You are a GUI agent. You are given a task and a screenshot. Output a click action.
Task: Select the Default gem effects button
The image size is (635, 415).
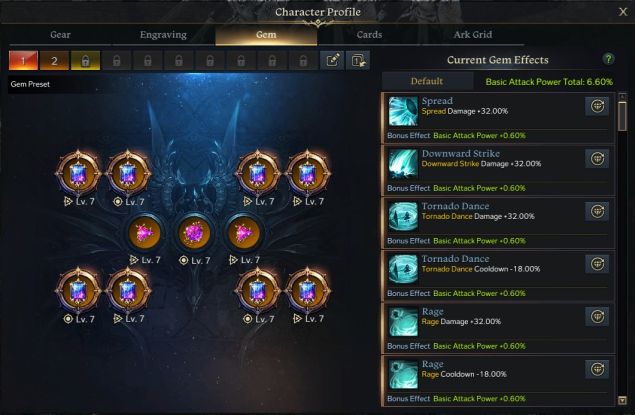(427, 81)
